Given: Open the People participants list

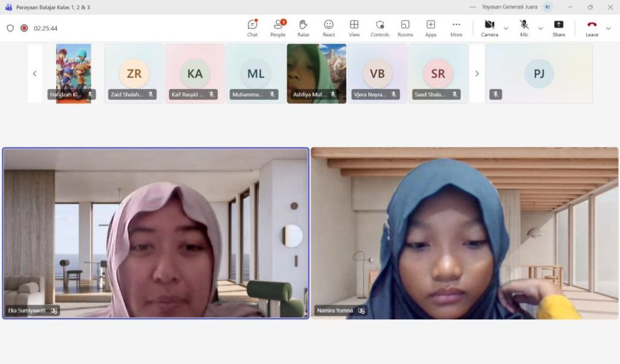Looking at the screenshot, I should pyautogui.click(x=278, y=27).
